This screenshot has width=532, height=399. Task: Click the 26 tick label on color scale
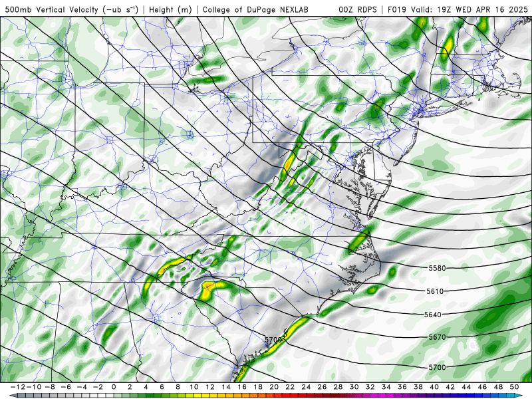pyautogui.click(x=322, y=387)
